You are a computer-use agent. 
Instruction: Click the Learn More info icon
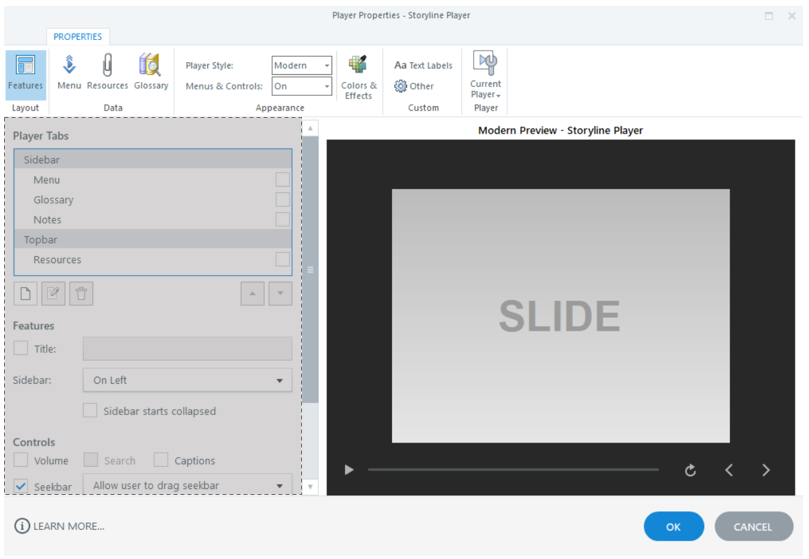pyautogui.click(x=22, y=526)
